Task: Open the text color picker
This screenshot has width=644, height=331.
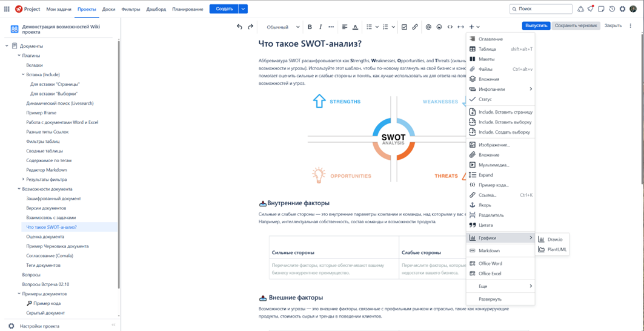Action: click(x=355, y=27)
